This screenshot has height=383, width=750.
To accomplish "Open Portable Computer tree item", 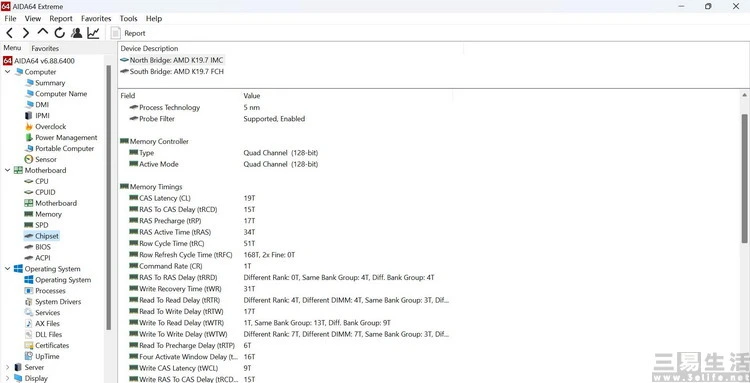I will [x=59, y=149].
